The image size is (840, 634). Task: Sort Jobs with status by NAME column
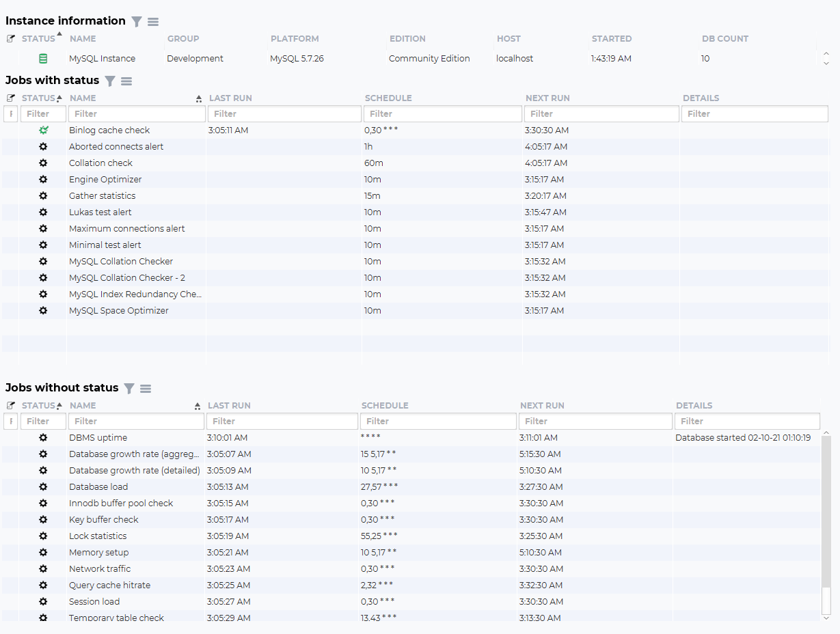tap(83, 98)
